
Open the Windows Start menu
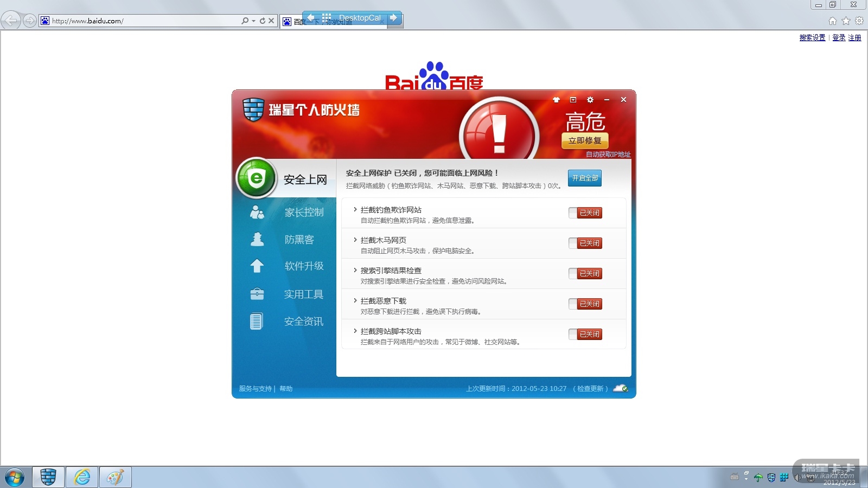click(x=15, y=477)
